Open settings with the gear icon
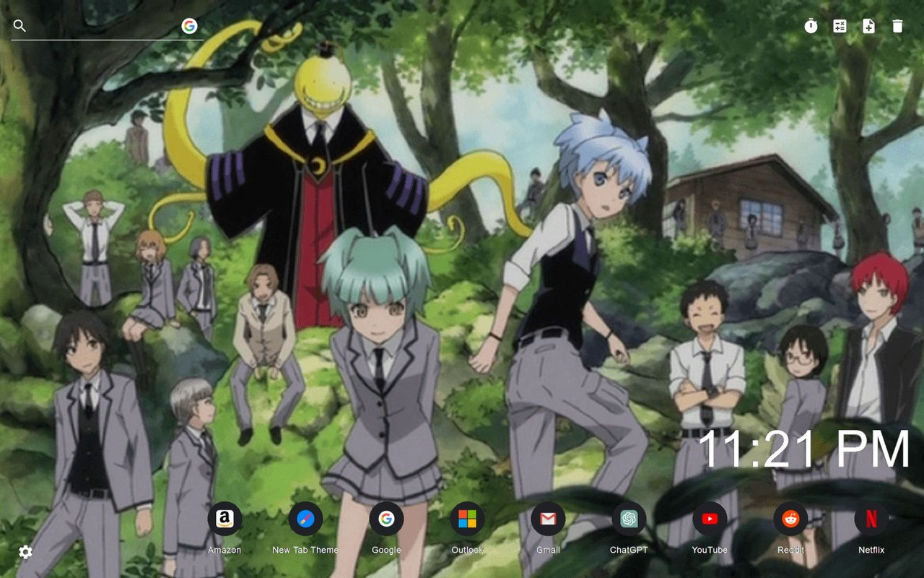The height and width of the screenshot is (578, 924). coord(25,552)
